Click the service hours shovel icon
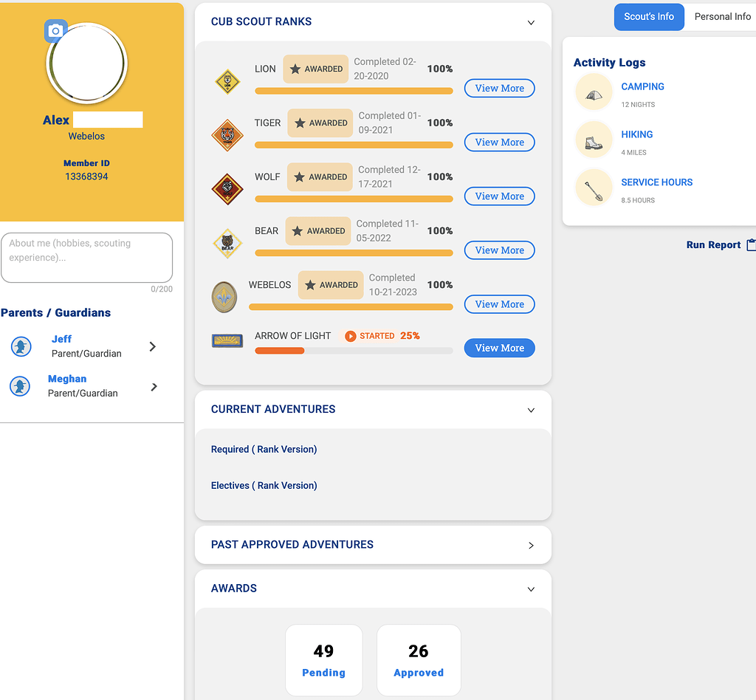 click(594, 186)
